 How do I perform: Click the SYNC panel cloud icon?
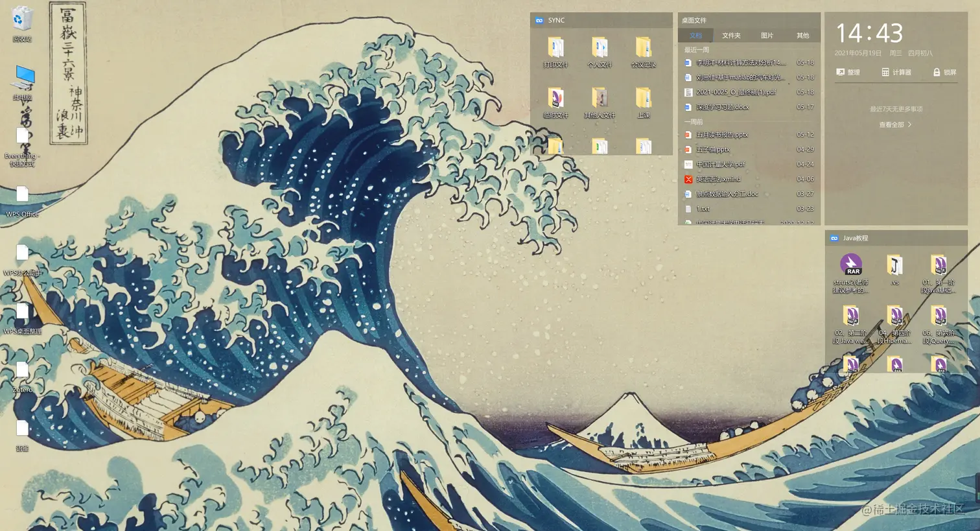pos(539,21)
